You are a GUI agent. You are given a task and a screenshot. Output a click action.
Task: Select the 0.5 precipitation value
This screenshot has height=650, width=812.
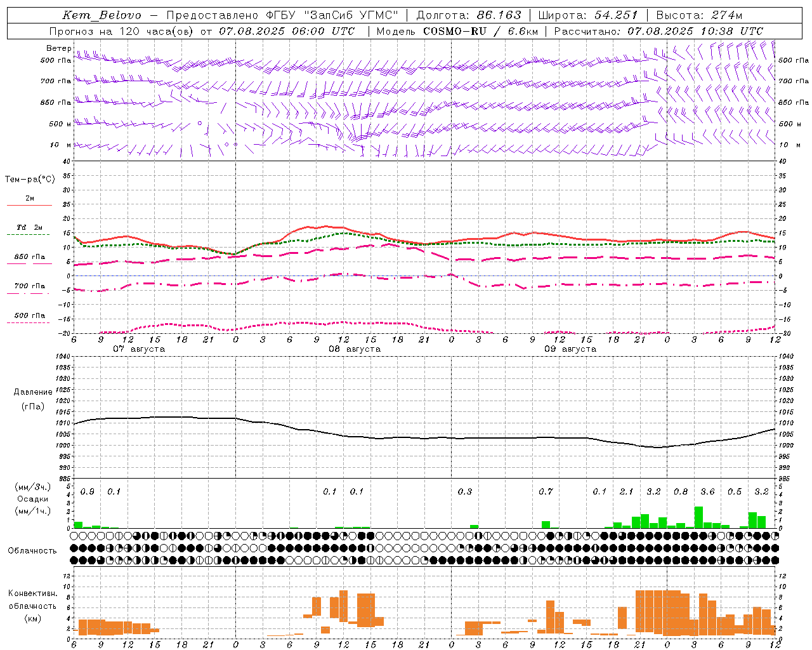point(735,492)
